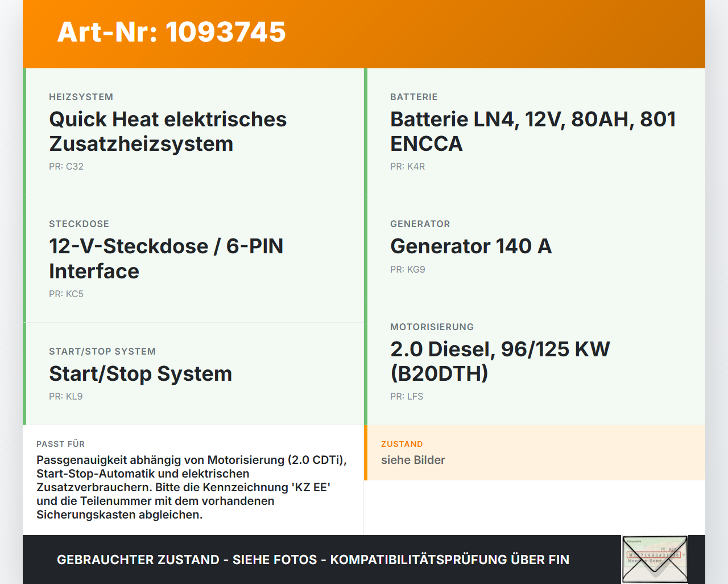The width and height of the screenshot is (728, 584).
Task: Select '2.0 Diesel, 96/125 KW (B20DTH)' title
Action: point(500,361)
